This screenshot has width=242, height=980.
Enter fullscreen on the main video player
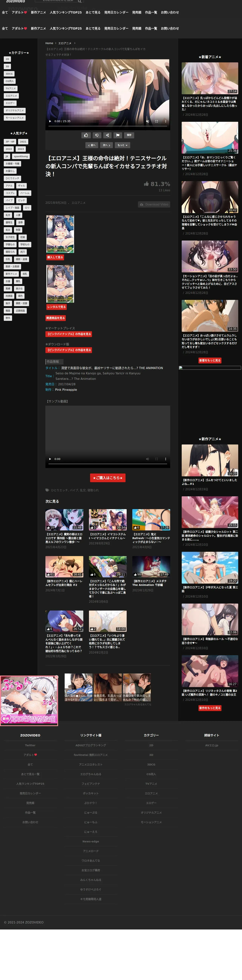pyautogui.click(x=156, y=121)
